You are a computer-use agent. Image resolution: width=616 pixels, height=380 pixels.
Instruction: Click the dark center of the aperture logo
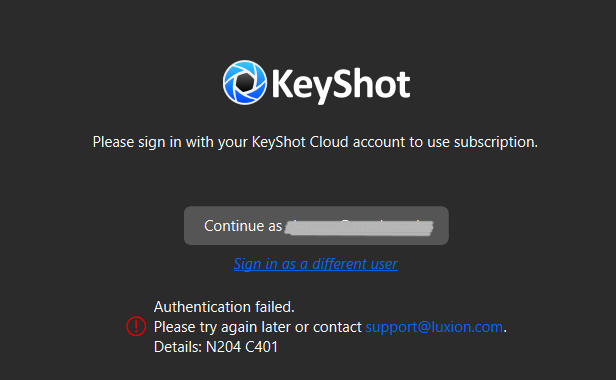246,83
